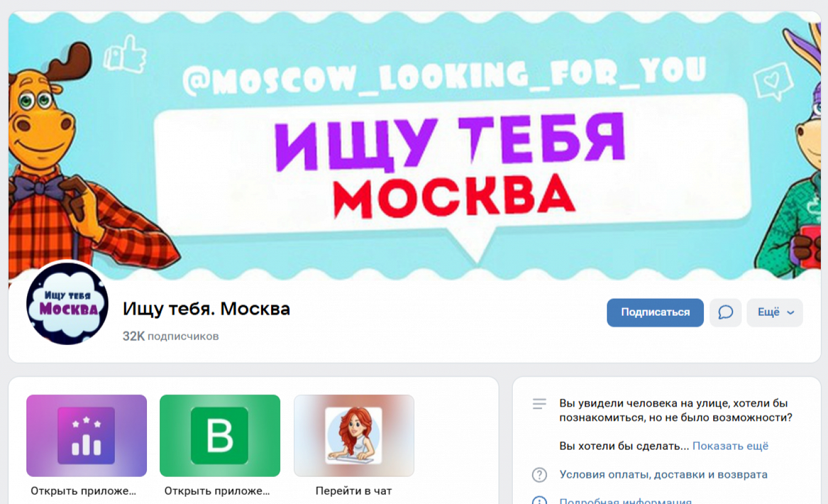Click the Ищу тебя Москва cover banner
The image size is (828, 504).
coord(415,145)
